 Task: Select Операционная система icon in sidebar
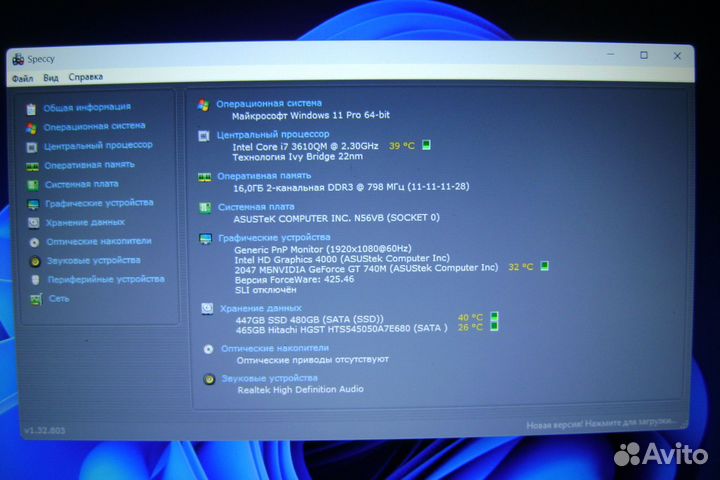[x=32, y=127]
